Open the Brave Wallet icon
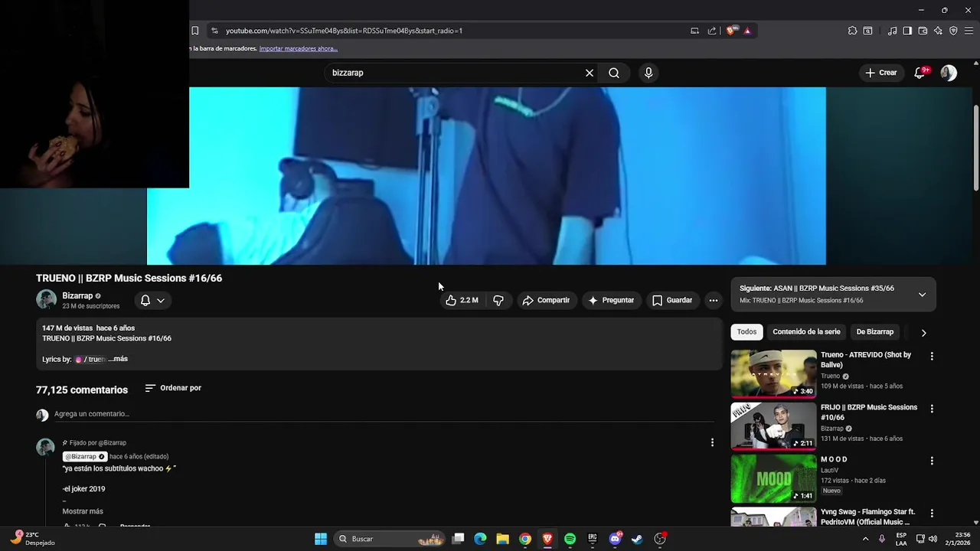The width and height of the screenshot is (980, 551). click(923, 31)
